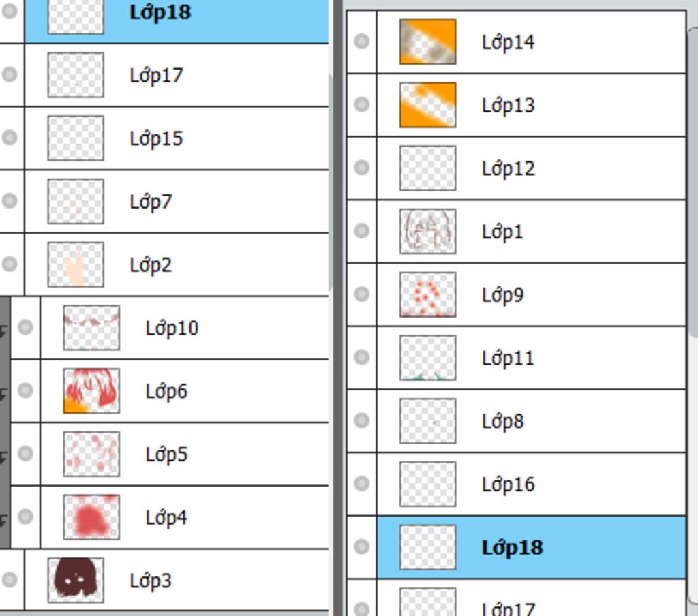Click the clipping arrow beside Lớp4
This screenshot has width=698, height=616.
(x=4, y=521)
